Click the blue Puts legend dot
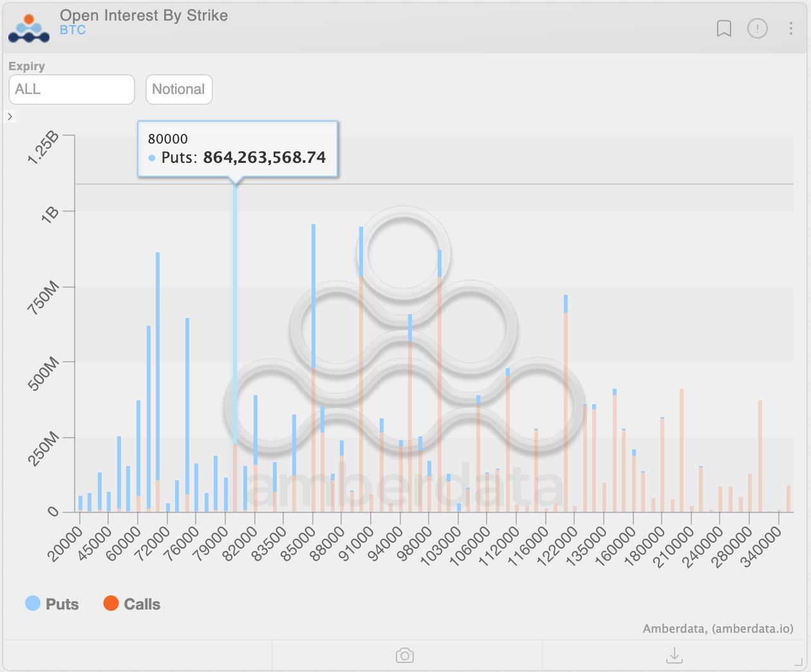 click(33, 603)
